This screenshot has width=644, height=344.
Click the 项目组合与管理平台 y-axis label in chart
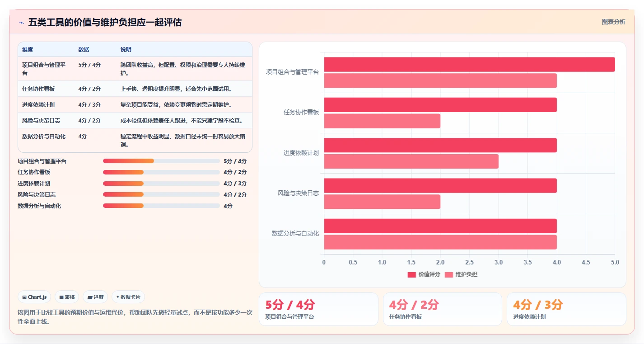pyautogui.click(x=292, y=72)
